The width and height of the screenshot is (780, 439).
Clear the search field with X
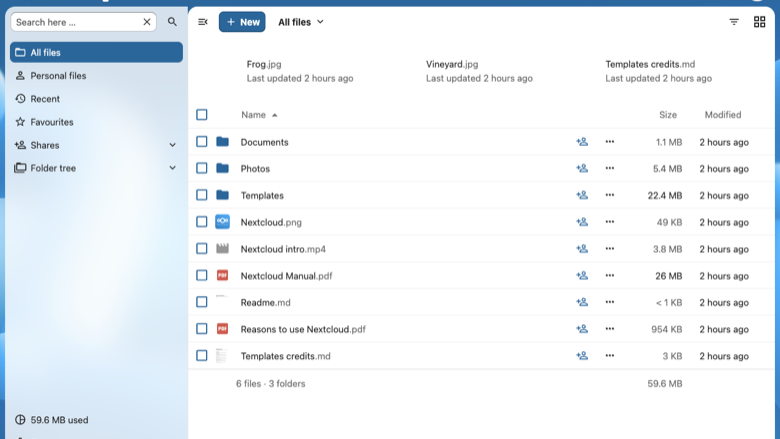147,22
